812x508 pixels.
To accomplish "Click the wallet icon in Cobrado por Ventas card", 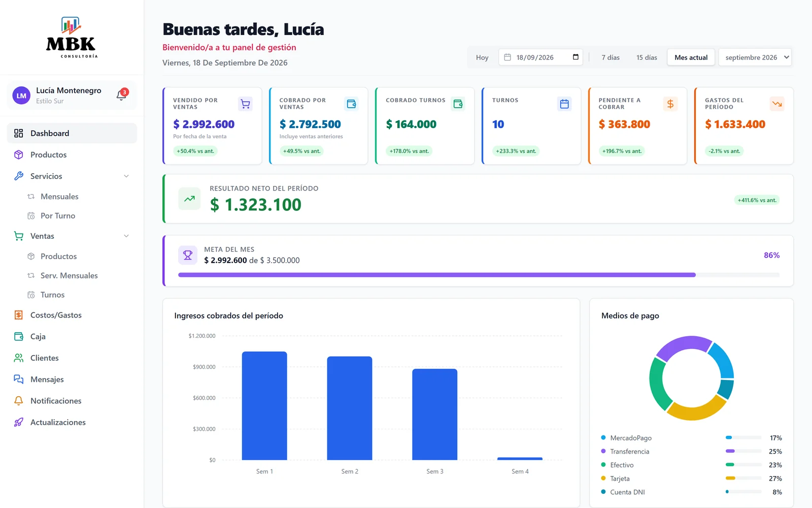I will pos(351,104).
